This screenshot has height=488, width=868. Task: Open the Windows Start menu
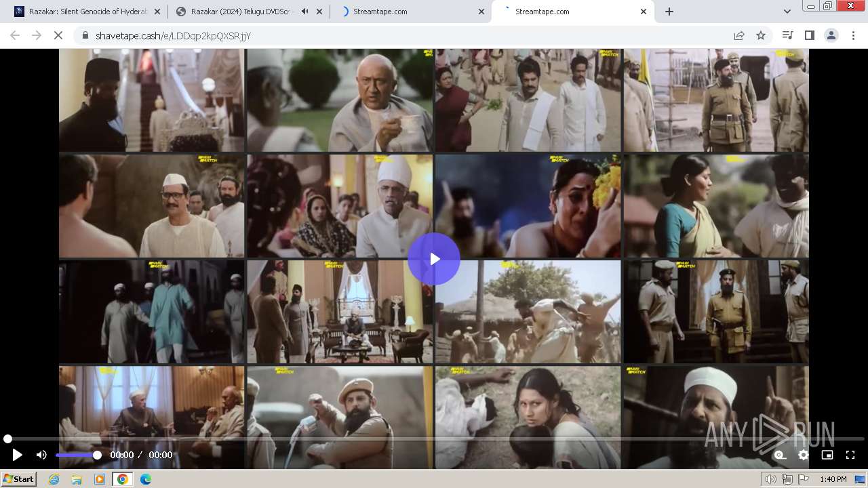point(19,479)
